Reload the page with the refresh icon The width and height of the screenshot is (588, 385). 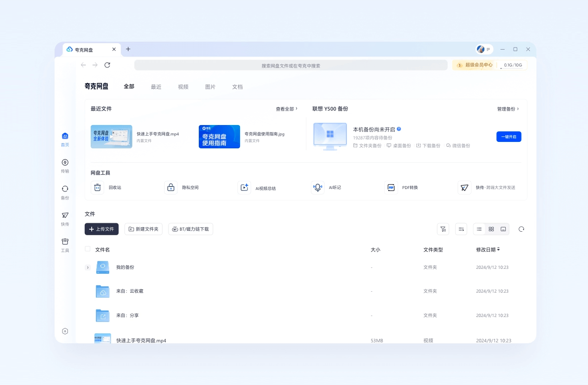click(x=107, y=65)
